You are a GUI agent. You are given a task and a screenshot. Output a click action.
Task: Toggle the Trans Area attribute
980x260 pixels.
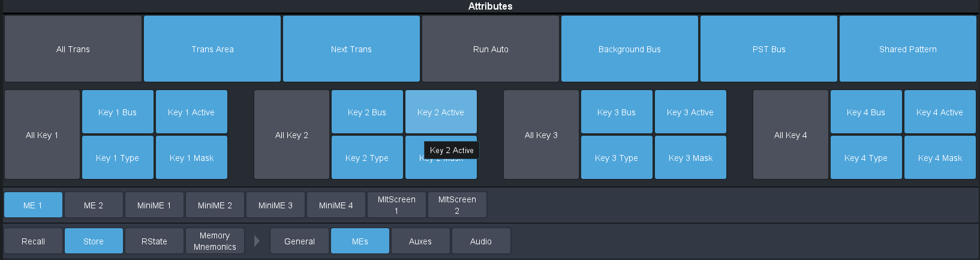tap(212, 49)
